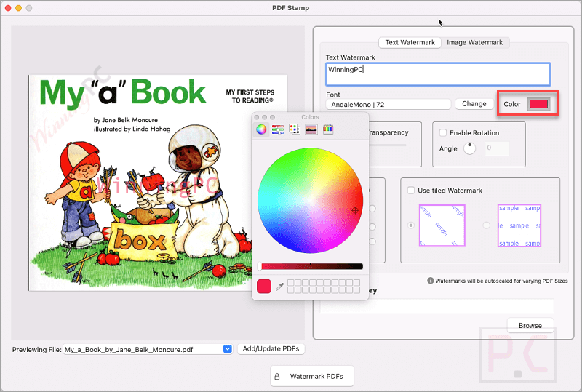
Task: Browse for the output directory
Action: pyautogui.click(x=530, y=325)
